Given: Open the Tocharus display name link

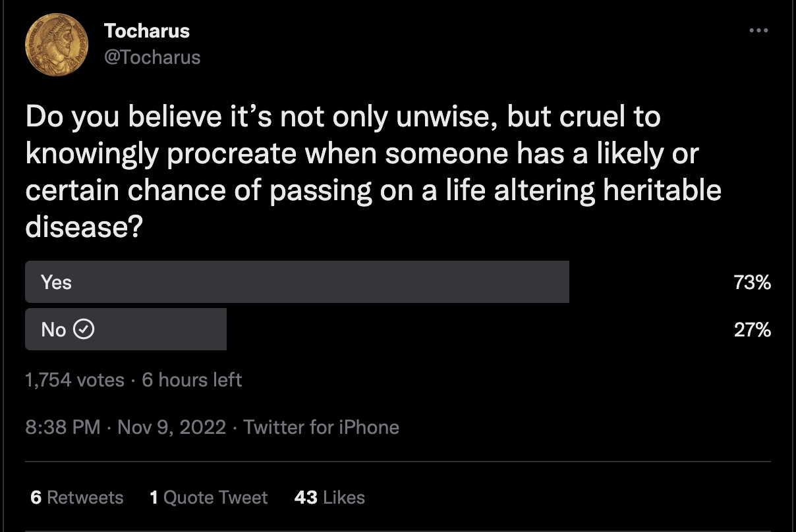Looking at the screenshot, I should pos(147,31).
